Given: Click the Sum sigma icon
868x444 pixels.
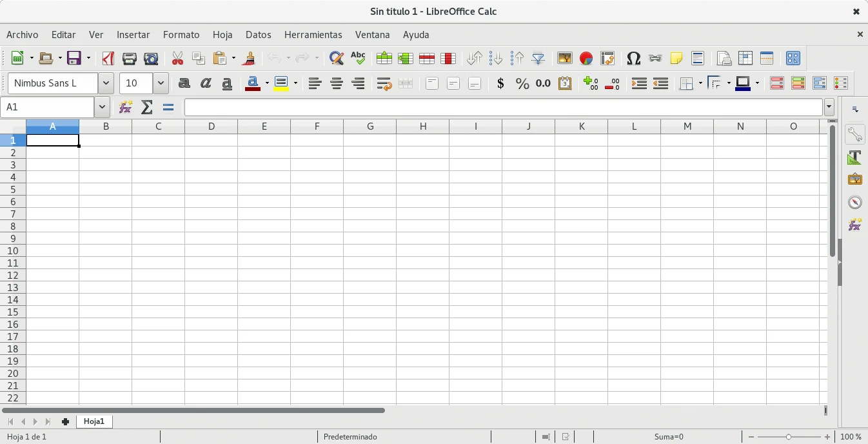Looking at the screenshot, I should coord(147,107).
